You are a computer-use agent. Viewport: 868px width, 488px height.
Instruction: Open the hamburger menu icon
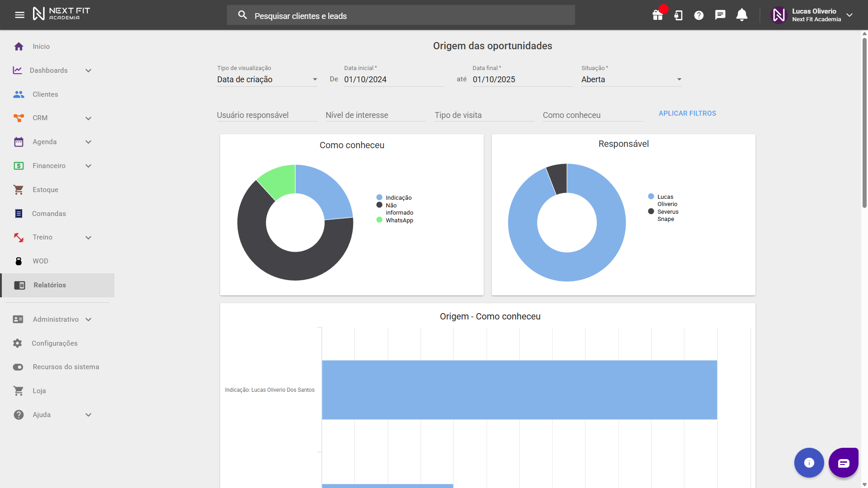(x=19, y=15)
